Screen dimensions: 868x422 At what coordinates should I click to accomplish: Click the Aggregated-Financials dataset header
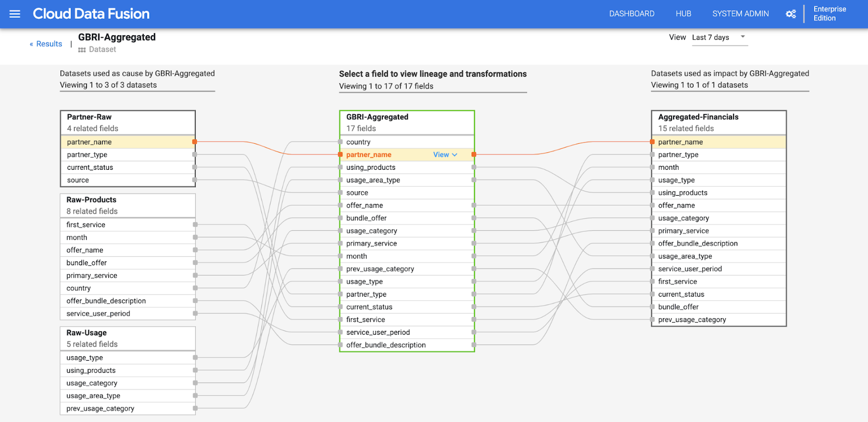click(x=719, y=123)
